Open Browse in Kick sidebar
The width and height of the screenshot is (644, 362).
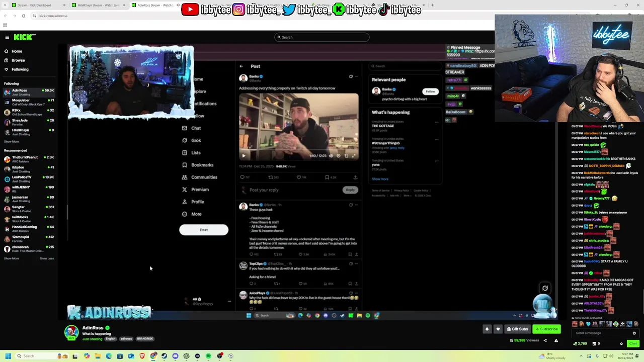pyautogui.click(x=18, y=60)
